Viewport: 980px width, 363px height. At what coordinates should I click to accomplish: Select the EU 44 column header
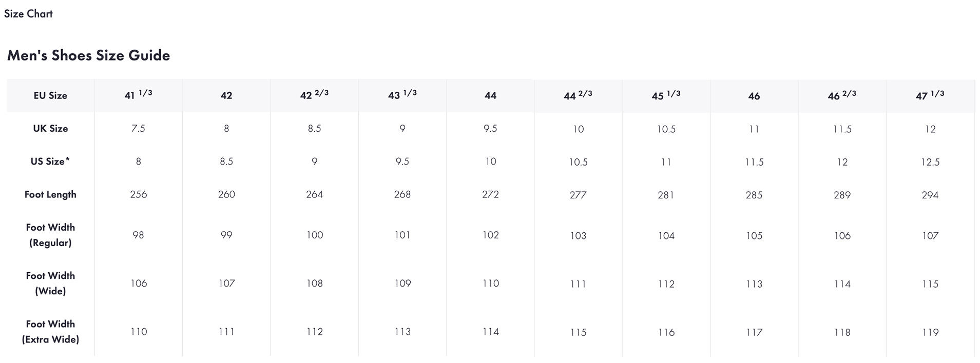pos(490,95)
